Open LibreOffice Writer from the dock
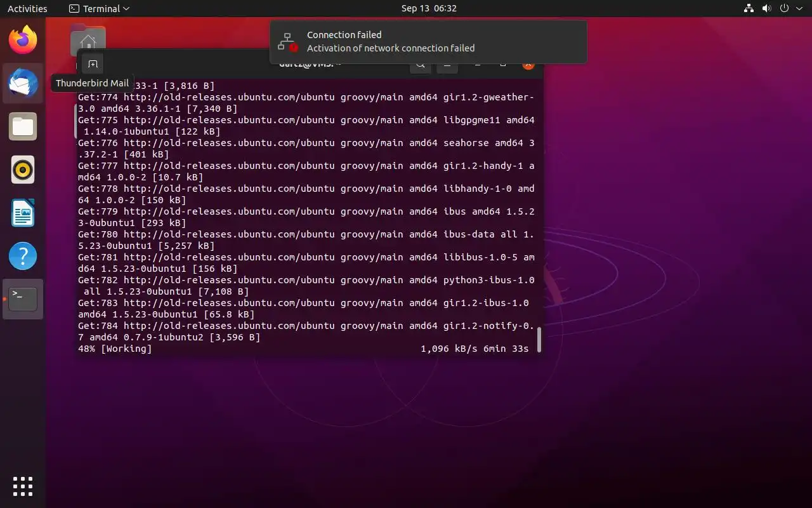Image resolution: width=812 pixels, height=508 pixels. coord(23,213)
